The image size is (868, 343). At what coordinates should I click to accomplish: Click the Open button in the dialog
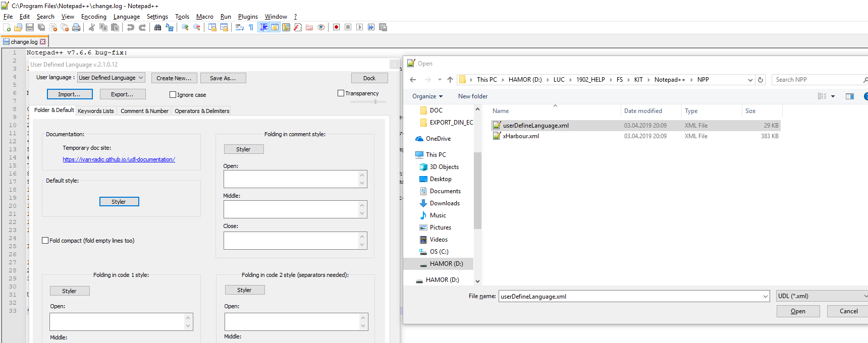798,311
